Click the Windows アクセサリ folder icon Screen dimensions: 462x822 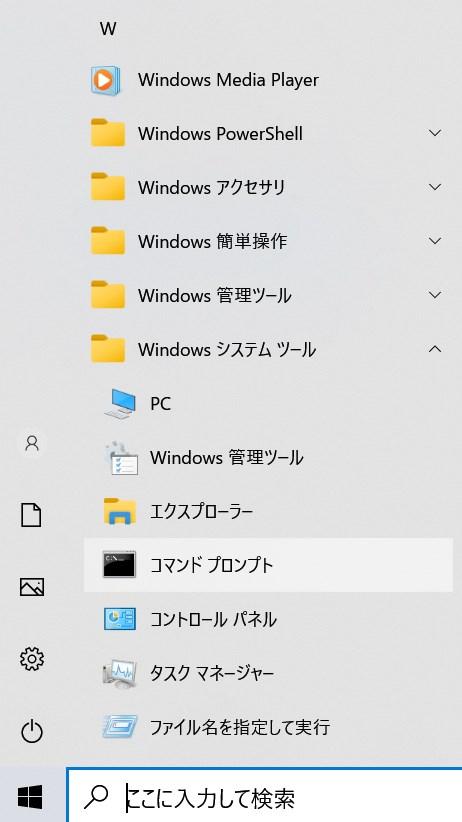[108, 187]
